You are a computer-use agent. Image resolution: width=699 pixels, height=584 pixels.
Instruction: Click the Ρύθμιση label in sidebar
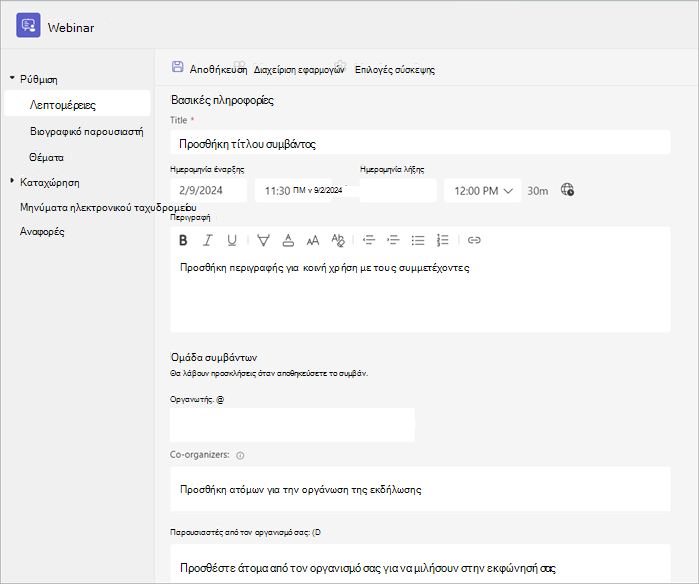[39, 79]
